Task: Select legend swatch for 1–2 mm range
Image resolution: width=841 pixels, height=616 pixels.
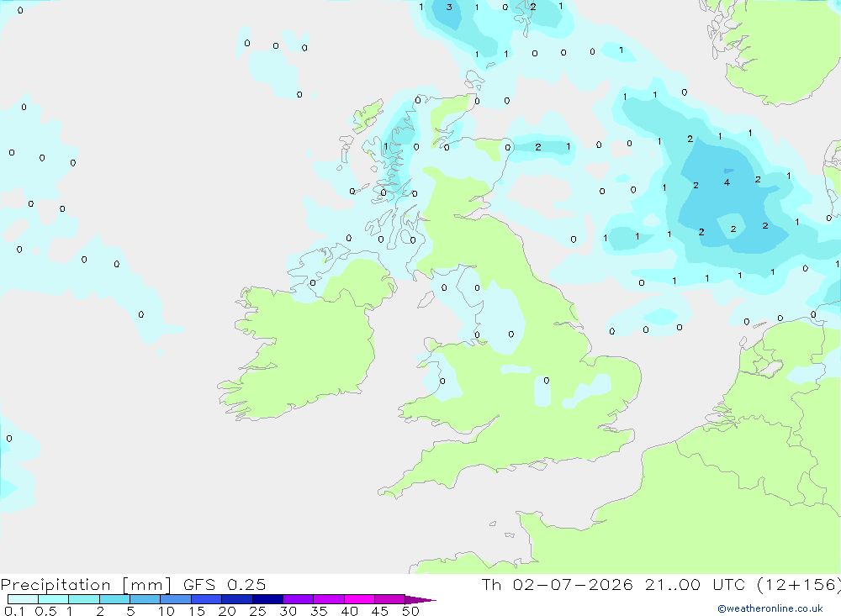Action: click(84, 599)
